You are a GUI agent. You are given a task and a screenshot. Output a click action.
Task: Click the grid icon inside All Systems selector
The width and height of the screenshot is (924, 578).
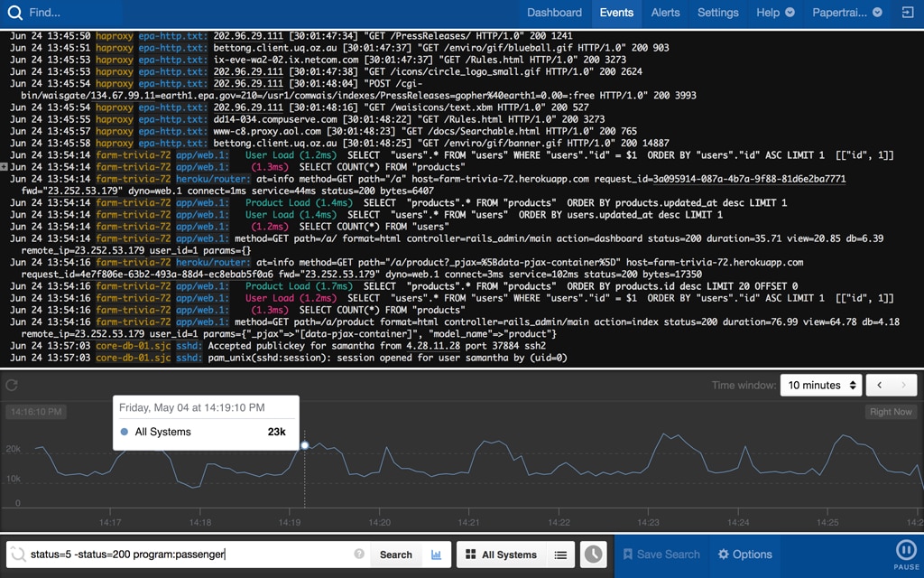pos(469,554)
